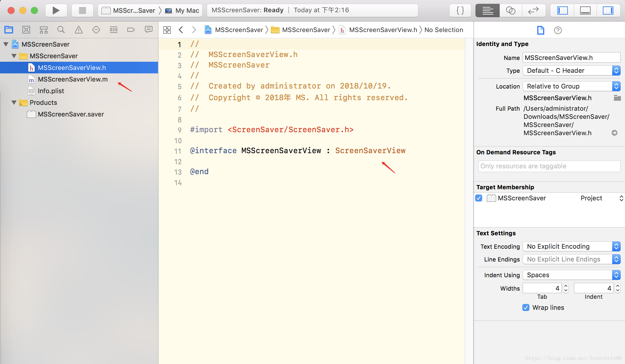Increase the Tab width stepper
Screen dimensions: 625x364
click(x=566, y=286)
